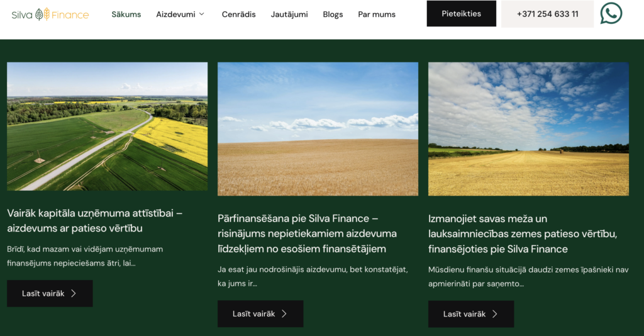The height and width of the screenshot is (336, 644).
Task: Open the aerial green fields road thumbnail
Action: (107, 126)
